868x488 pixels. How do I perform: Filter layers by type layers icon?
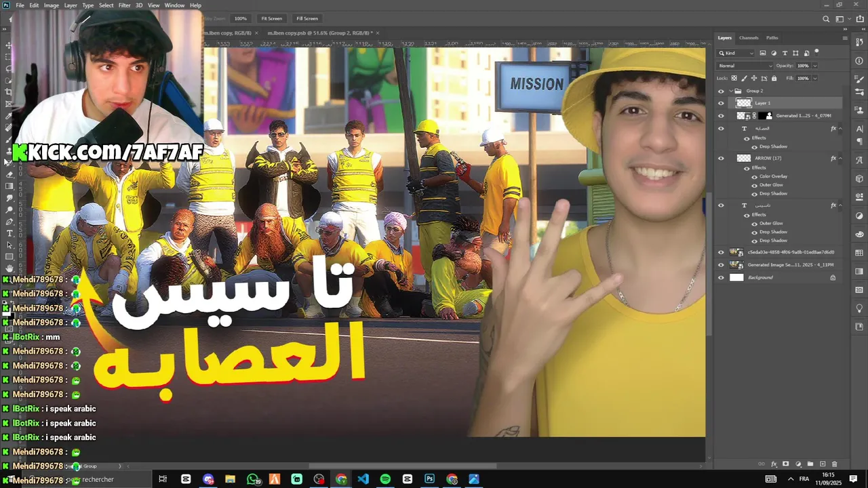pos(785,53)
